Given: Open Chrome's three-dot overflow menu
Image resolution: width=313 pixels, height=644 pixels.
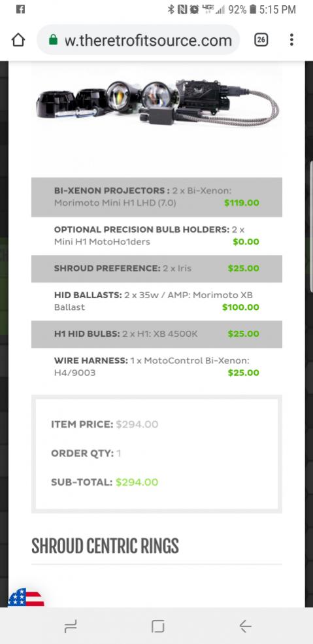Looking at the screenshot, I should [291, 40].
